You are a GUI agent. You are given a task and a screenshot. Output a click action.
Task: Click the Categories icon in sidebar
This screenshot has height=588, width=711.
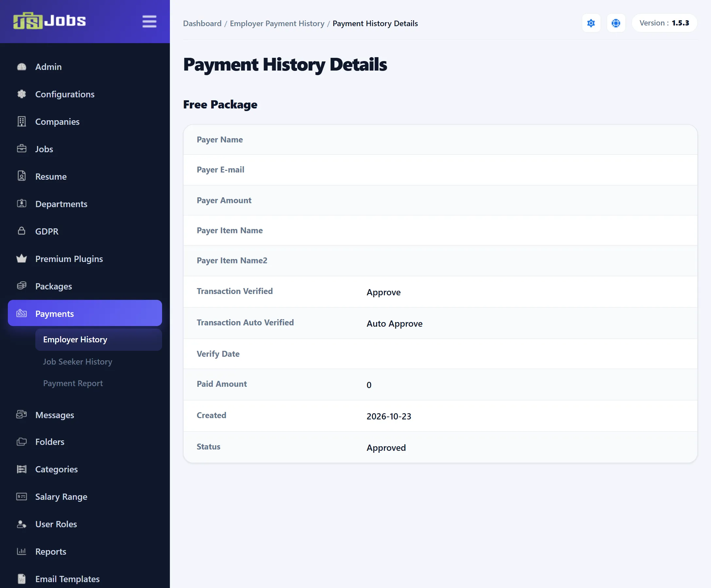click(x=22, y=469)
